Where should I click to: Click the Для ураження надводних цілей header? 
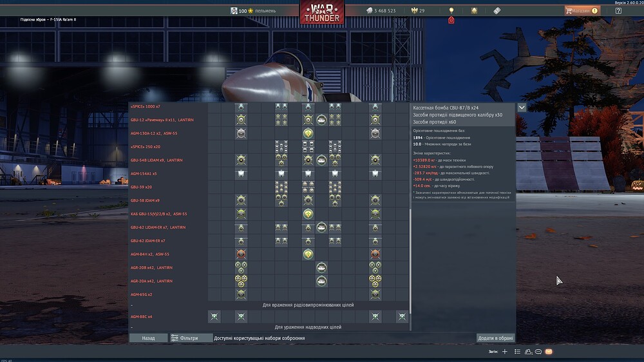point(308,327)
